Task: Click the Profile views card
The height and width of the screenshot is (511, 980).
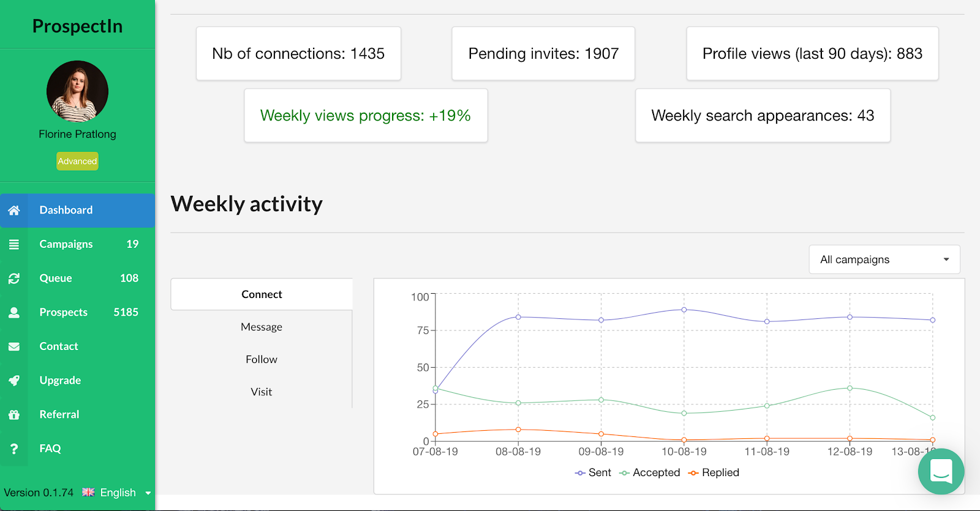Action: tap(812, 53)
